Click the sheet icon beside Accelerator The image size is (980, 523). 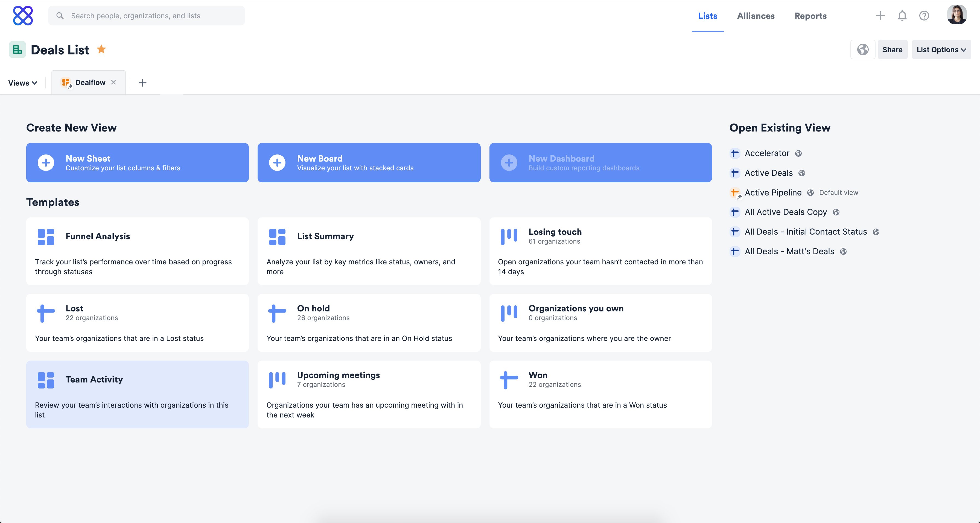[x=735, y=153]
